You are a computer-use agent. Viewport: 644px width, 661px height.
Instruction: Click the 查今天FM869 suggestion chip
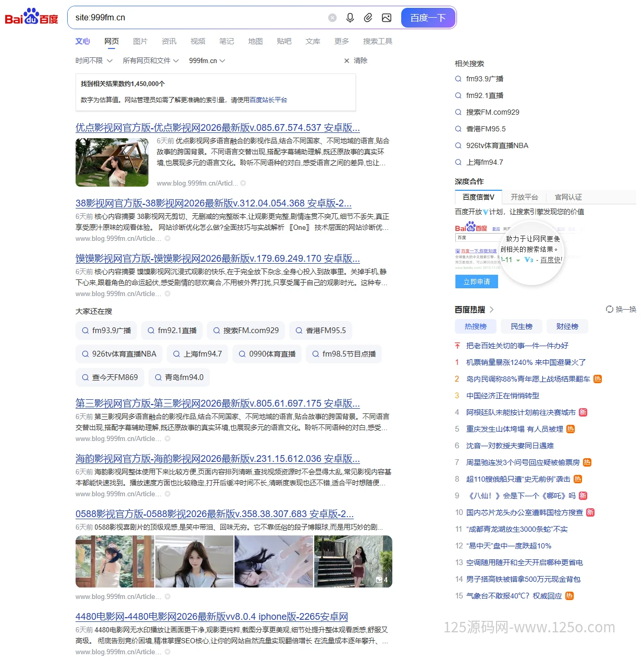tap(110, 377)
